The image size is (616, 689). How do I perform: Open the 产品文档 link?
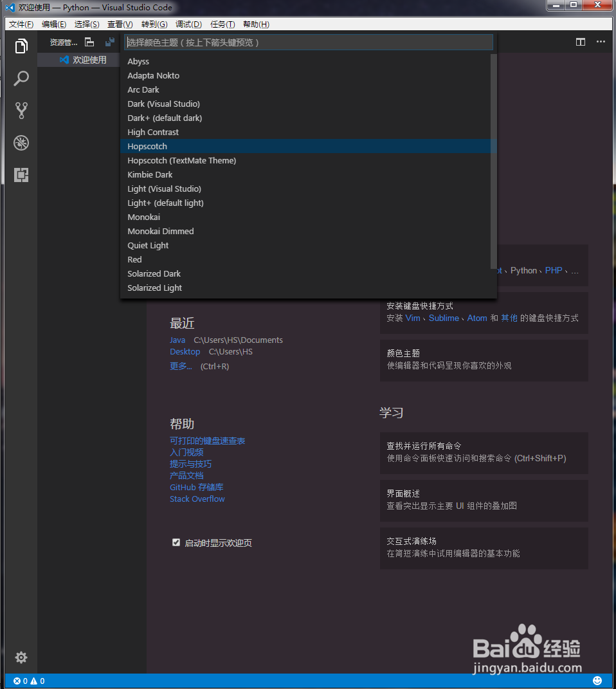tap(186, 475)
